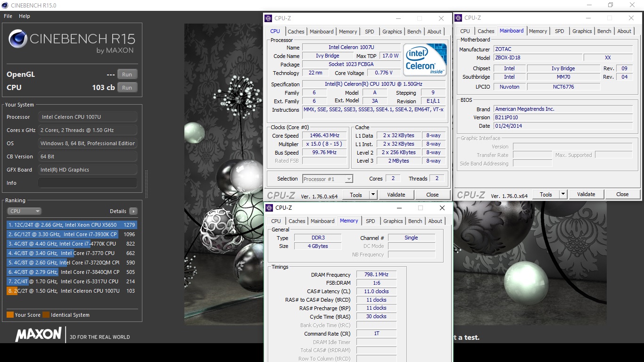Open the Processor #1 selection dropdown
644x362 pixels.
(327, 179)
